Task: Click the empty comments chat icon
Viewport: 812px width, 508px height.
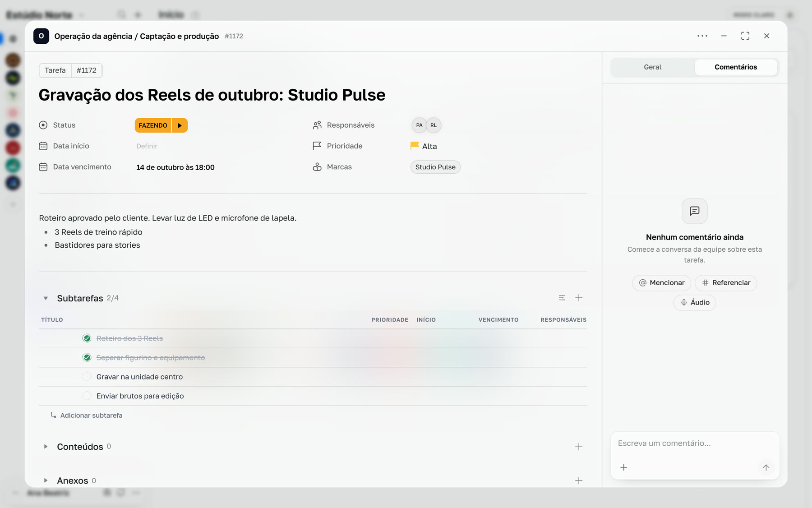Action: [x=695, y=211]
